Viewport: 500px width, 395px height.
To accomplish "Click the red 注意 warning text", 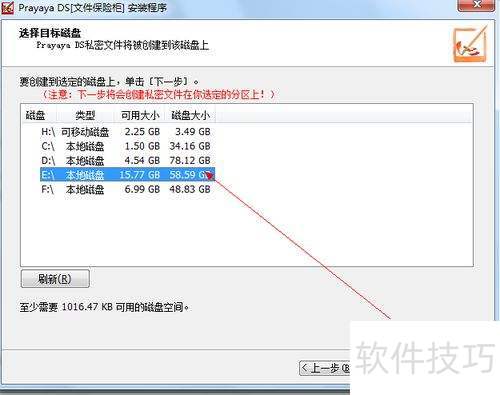I will 159,95.
